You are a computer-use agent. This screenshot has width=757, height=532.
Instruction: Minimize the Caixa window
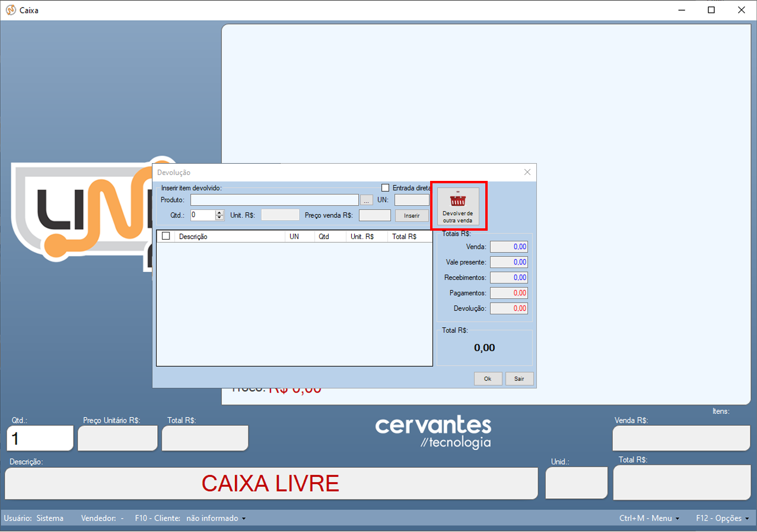tap(682, 10)
